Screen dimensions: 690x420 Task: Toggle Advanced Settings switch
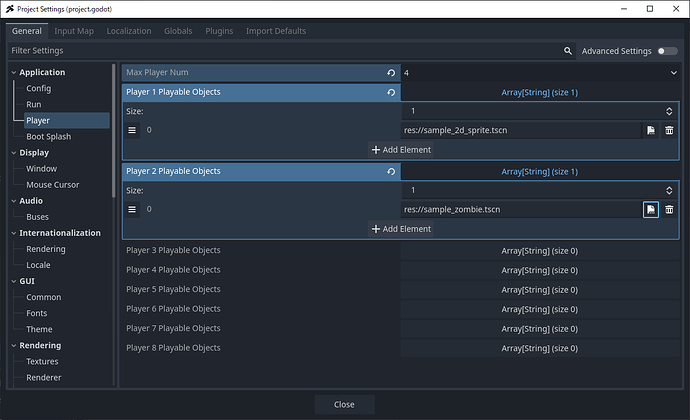pyautogui.click(x=666, y=51)
